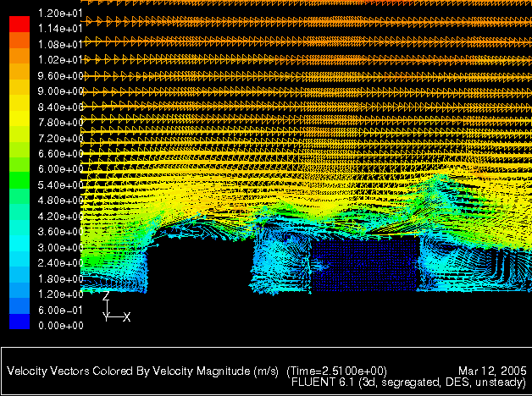The width and height of the screenshot is (532, 396).
Task: Click the FLUENT 6.1 solver info line
Action: (x=409, y=382)
